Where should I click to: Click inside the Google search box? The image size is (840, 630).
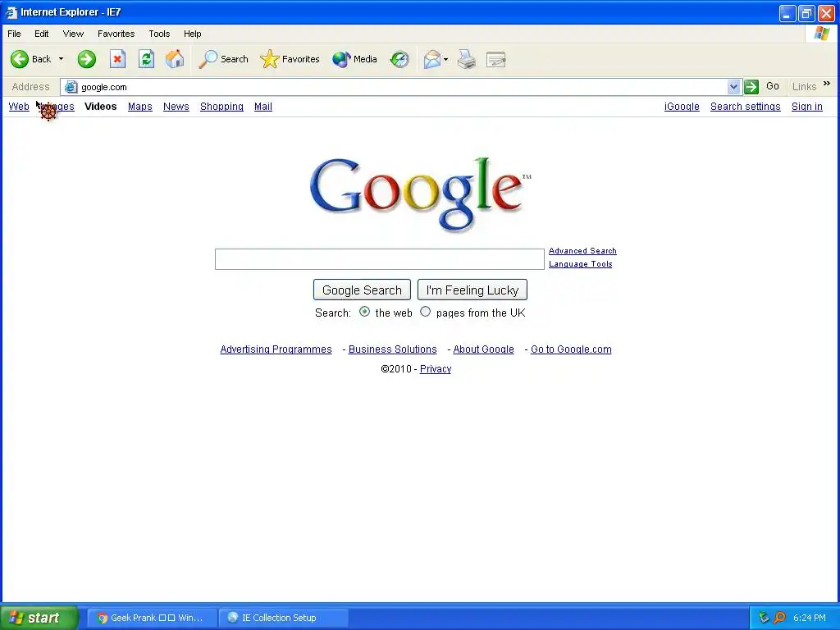point(380,259)
